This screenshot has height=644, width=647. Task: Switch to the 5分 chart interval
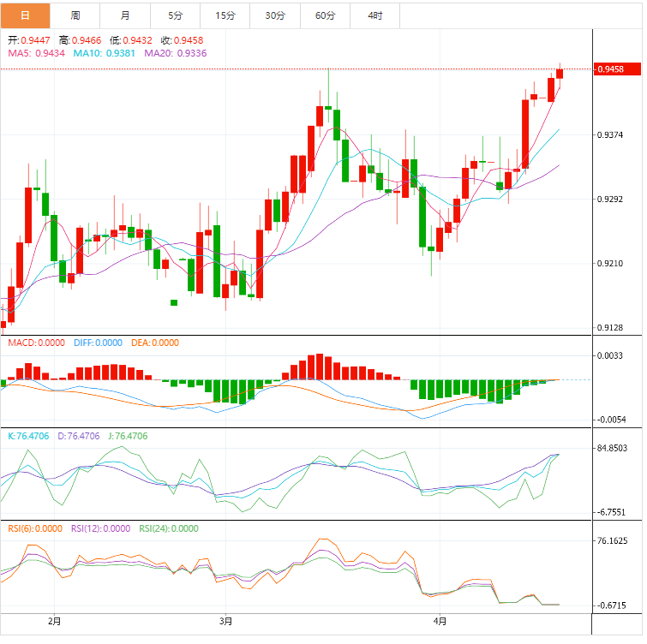[x=176, y=15]
